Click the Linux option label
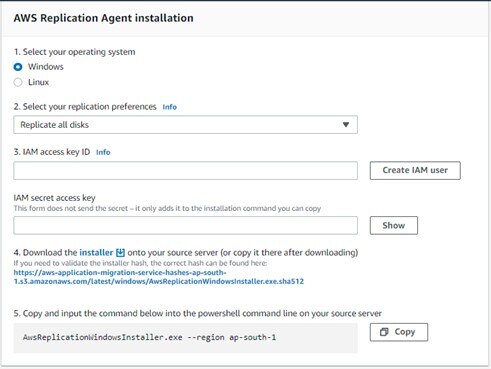This screenshot has width=491, height=369. click(38, 82)
